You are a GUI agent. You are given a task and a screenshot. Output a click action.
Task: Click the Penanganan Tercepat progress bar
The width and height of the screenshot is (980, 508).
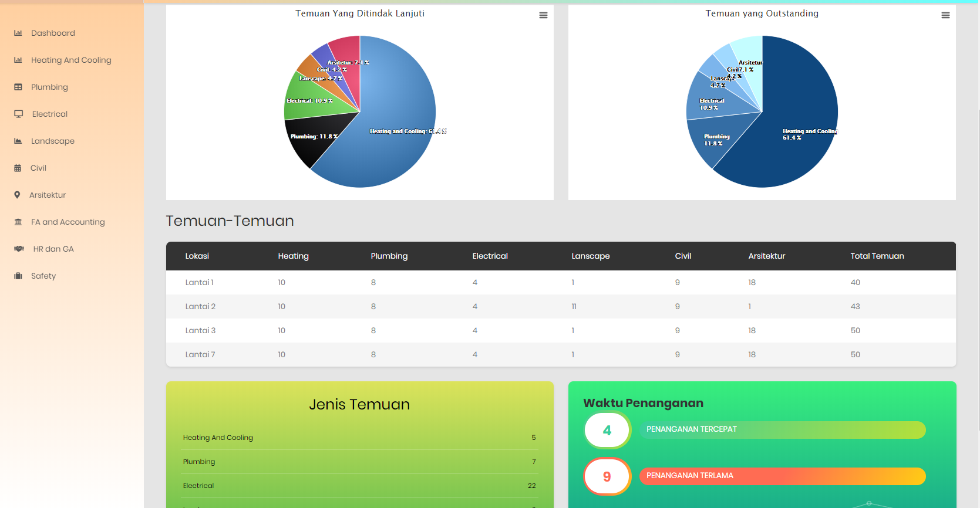coord(783,430)
